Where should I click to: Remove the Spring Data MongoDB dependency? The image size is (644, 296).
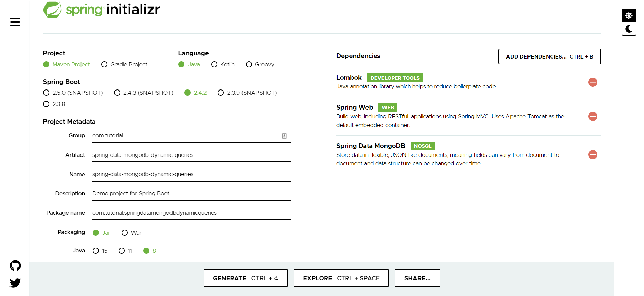(x=593, y=155)
